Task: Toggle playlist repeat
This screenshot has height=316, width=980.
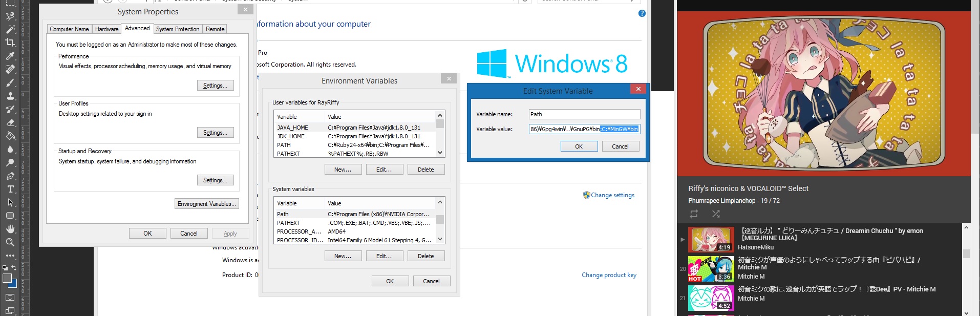Action: point(694,214)
